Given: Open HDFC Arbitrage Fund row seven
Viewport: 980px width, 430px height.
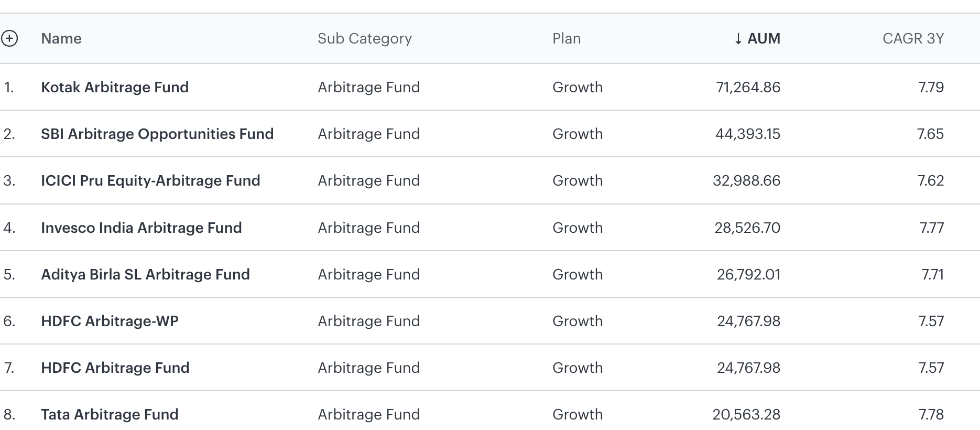Looking at the screenshot, I should (x=115, y=368).
